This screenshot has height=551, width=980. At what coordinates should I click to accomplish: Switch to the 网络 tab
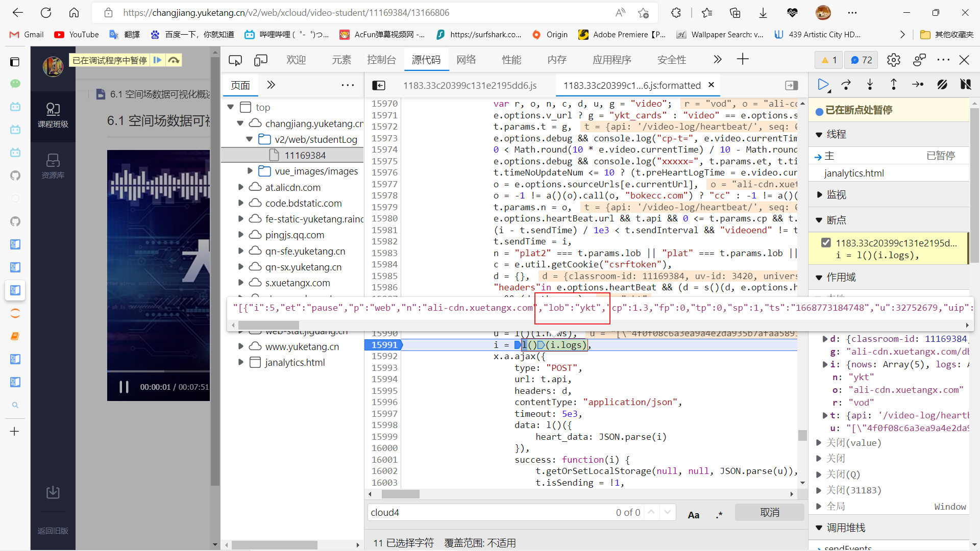(x=465, y=60)
